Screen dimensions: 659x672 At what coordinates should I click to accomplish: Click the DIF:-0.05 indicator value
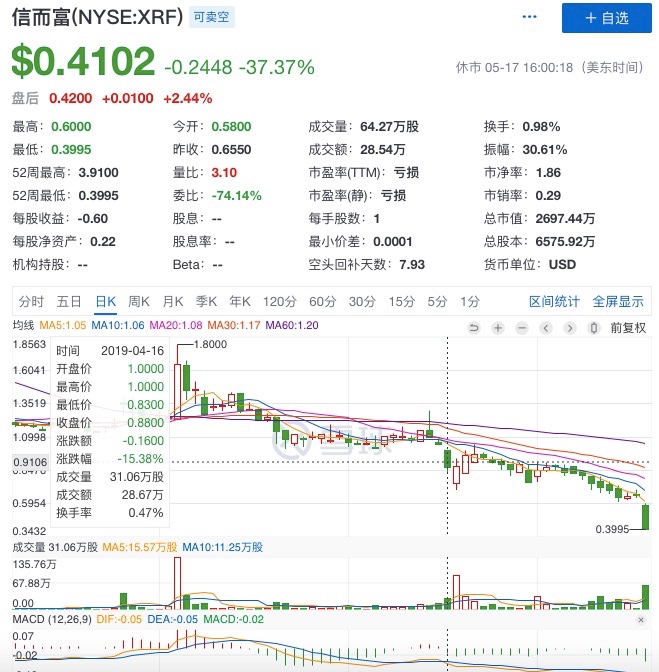[x=119, y=620]
